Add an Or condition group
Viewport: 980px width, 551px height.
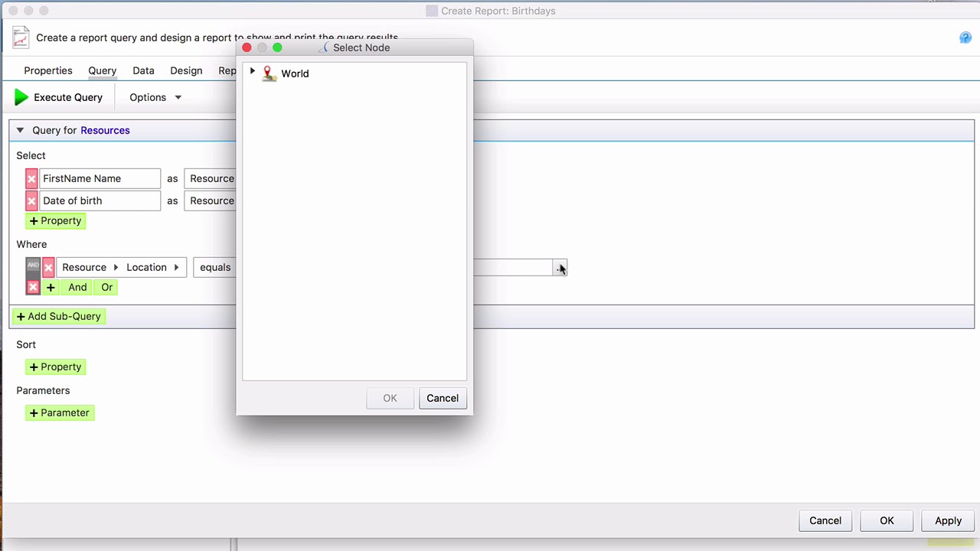pos(106,287)
